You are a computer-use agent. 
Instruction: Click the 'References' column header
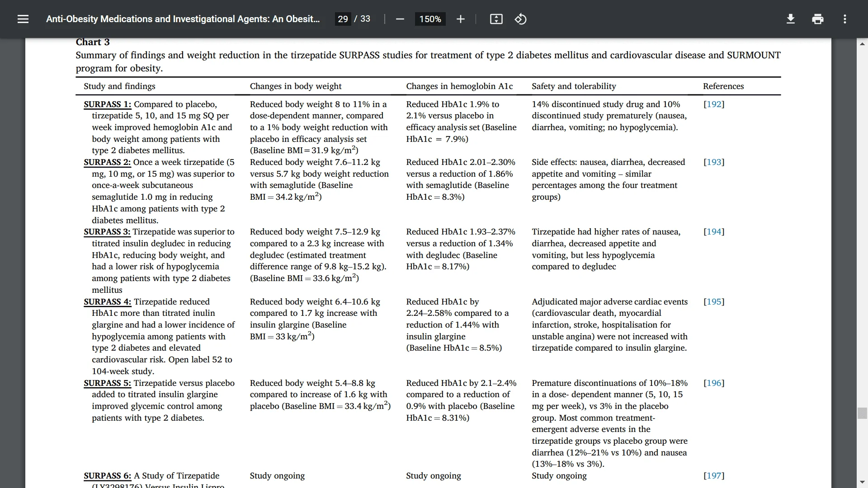[x=723, y=86]
